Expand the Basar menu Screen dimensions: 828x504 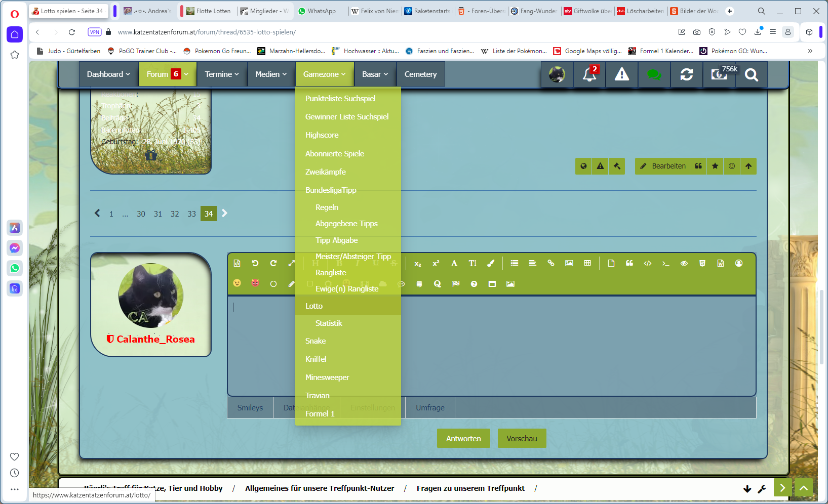(x=375, y=74)
